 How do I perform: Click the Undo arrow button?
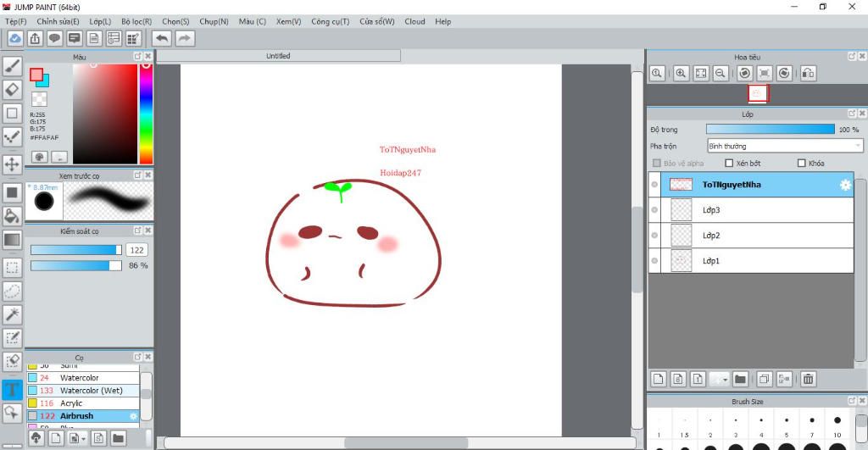tap(162, 38)
